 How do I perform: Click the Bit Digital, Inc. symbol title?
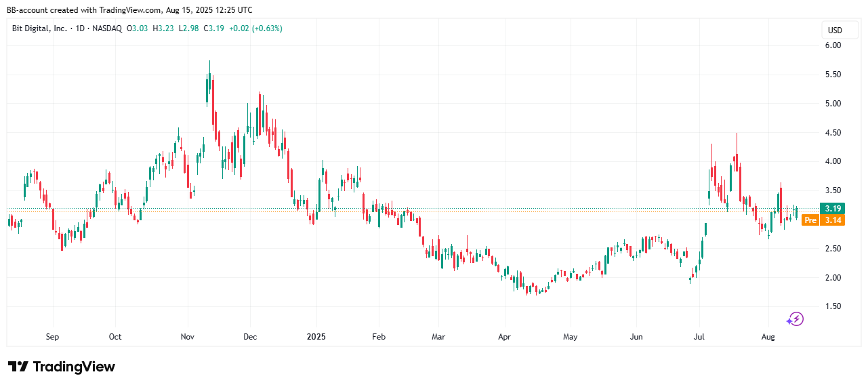pyautogui.click(x=39, y=28)
